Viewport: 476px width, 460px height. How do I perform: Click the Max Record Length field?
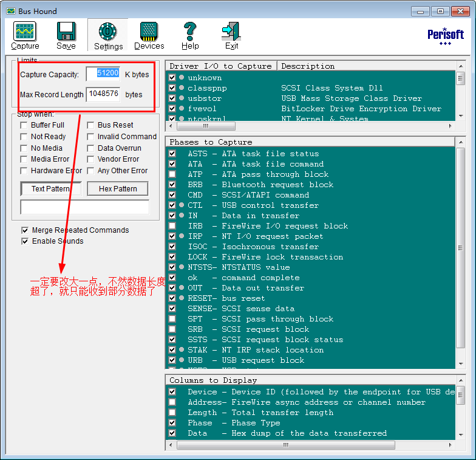coord(103,94)
